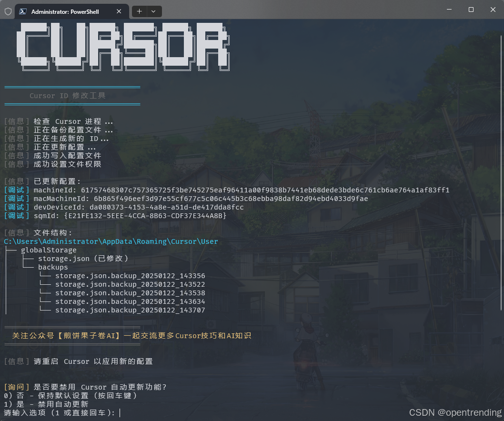Click the 'storage.json (已修改)' entry
Viewport: 504px width, 421px height.
(x=83, y=259)
